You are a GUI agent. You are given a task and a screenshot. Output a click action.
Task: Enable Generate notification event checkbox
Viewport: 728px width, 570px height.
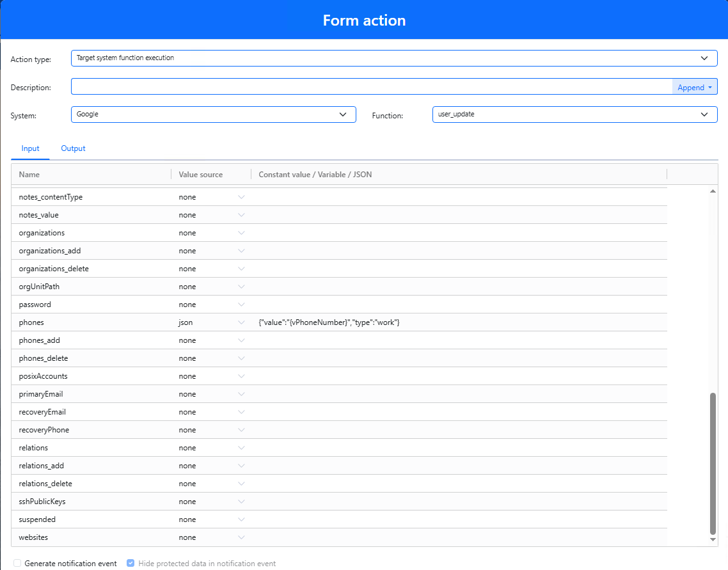click(17, 563)
